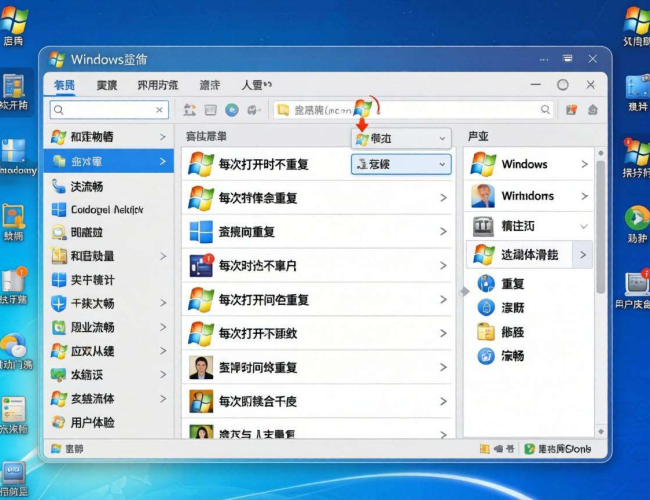Click the blue shield icon in the sidebar
Viewport: 650px width, 500px height.
point(58,303)
